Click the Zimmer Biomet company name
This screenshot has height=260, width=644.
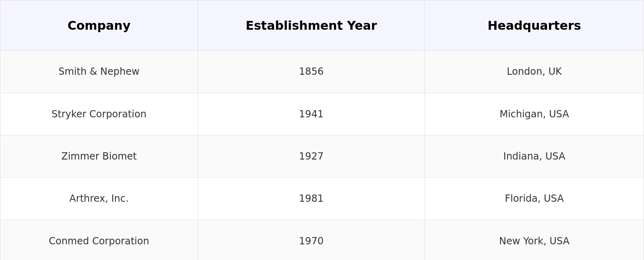click(99, 156)
